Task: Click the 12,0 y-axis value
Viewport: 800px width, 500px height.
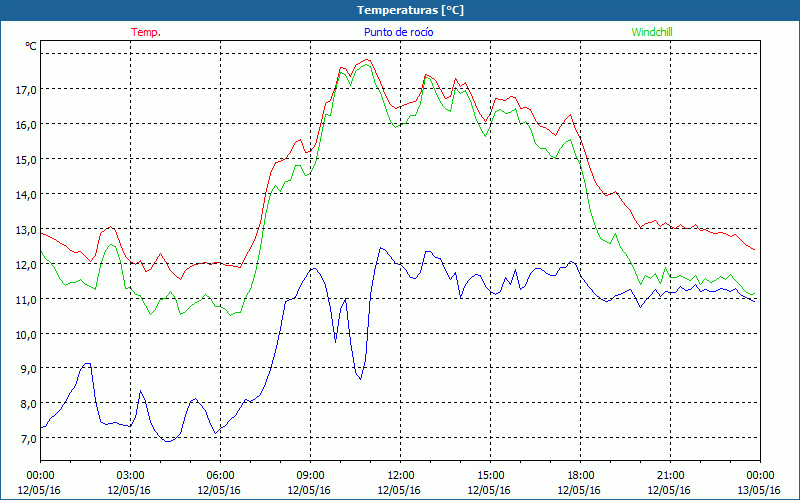Action: pyautogui.click(x=27, y=265)
